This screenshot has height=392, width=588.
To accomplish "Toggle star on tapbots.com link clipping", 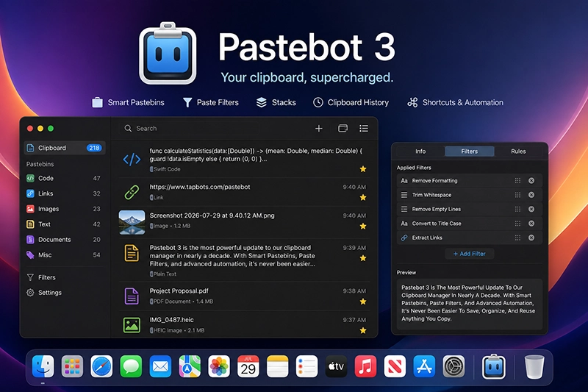I will tap(363, 197).
